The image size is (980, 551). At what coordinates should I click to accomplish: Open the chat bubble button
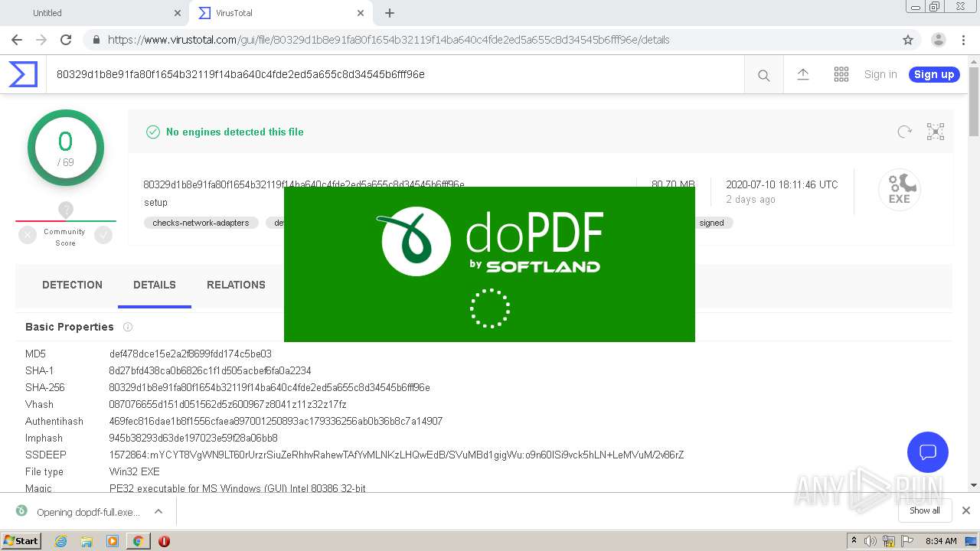pyautogui.click(x=928, y=452)
